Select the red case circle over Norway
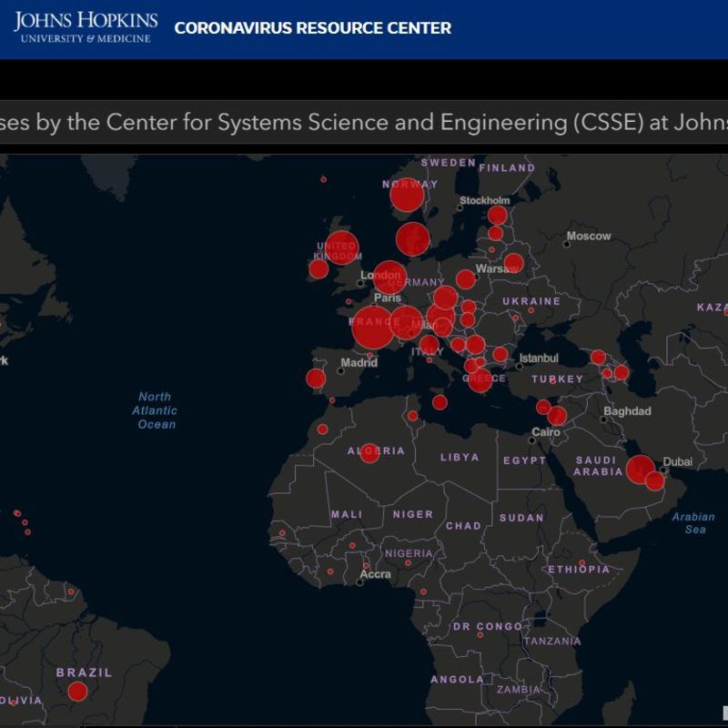This screenshot has width=728, height=728. 407,194
